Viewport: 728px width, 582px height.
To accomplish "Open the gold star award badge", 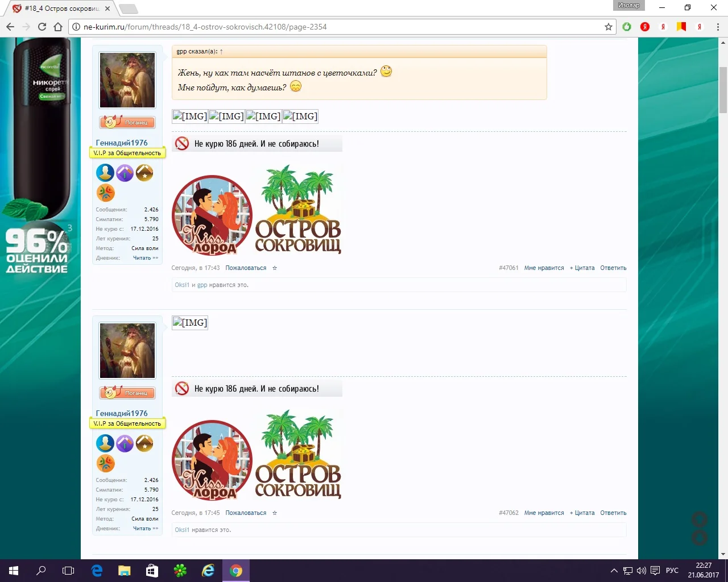I will (x=144, y=173).
